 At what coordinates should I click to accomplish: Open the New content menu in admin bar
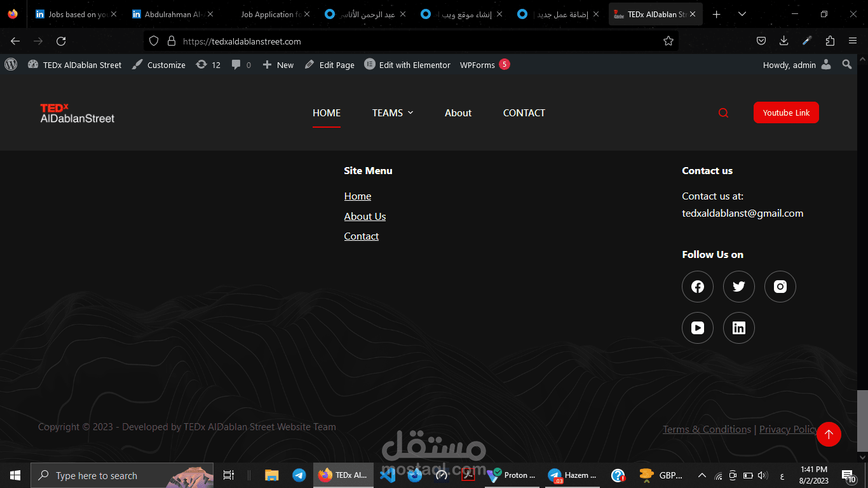click(278, 65)
